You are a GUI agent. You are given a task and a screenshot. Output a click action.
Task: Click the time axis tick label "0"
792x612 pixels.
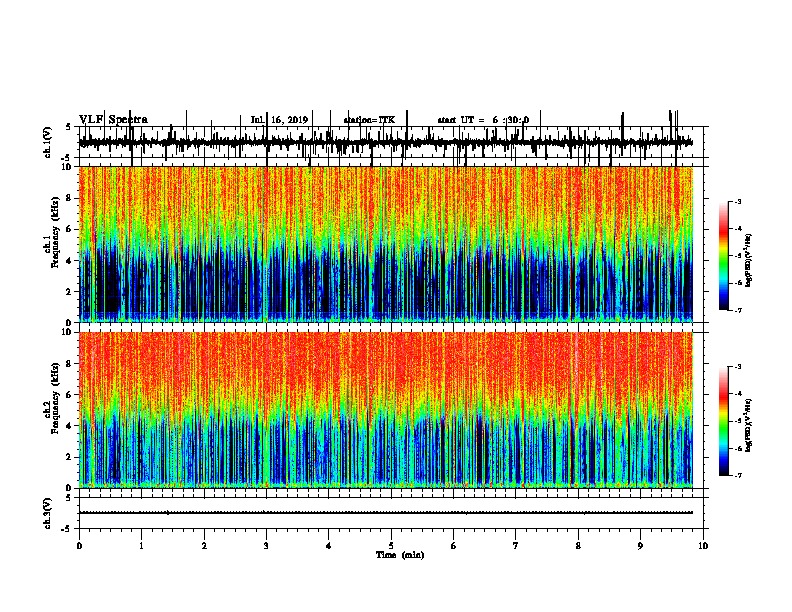pyautogui.click(x=79, y=546)
